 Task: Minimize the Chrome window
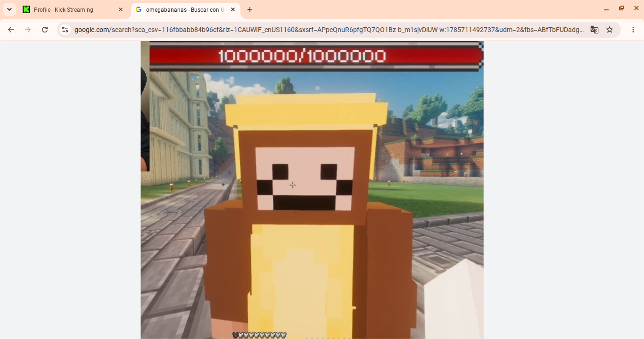coord(606,8)
